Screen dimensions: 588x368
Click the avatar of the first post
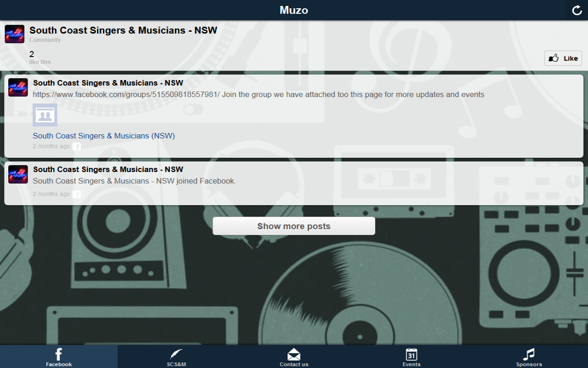(x=18, y=87)
